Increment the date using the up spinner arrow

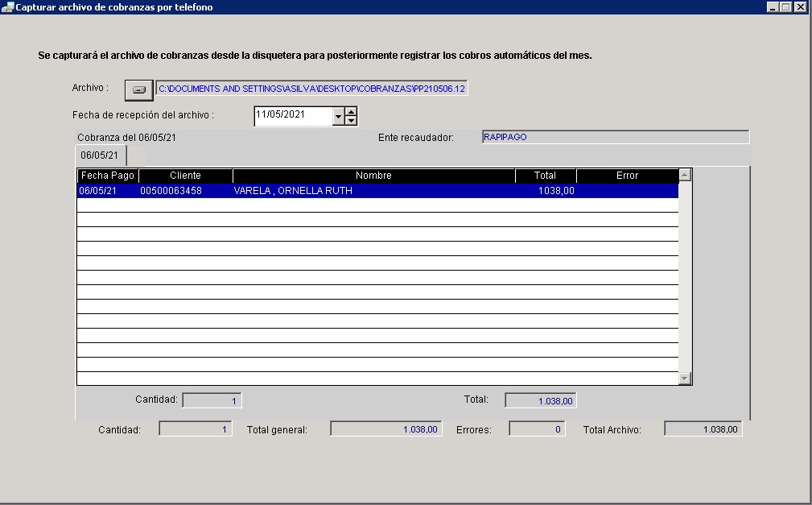(x=349, y=112)
